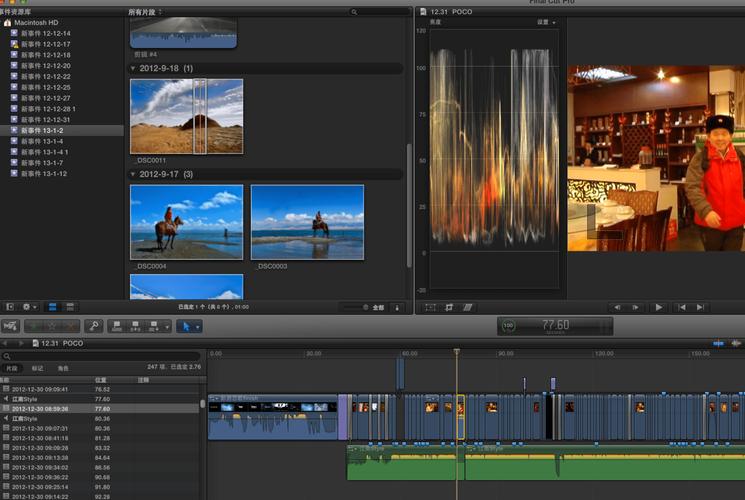Select the arrow Select tool
The image size is (745, 500).
click(185, 326)
